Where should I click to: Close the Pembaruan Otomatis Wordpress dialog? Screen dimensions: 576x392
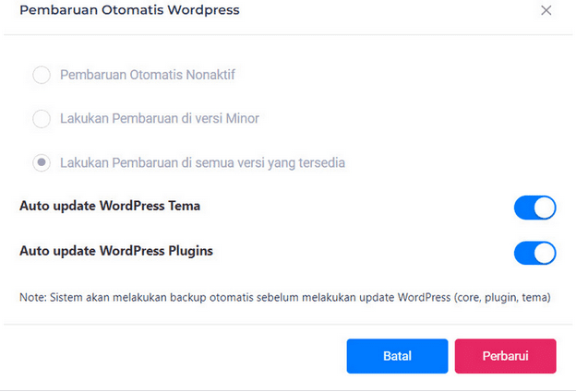[x=546, y=10]
